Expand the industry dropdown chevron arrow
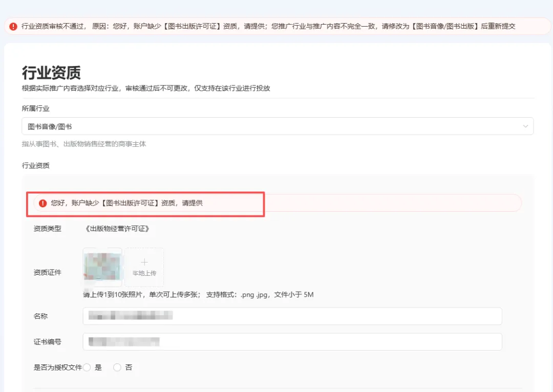Image resolution: width=553 pixels, height=392 pixels. coord(525,126)
